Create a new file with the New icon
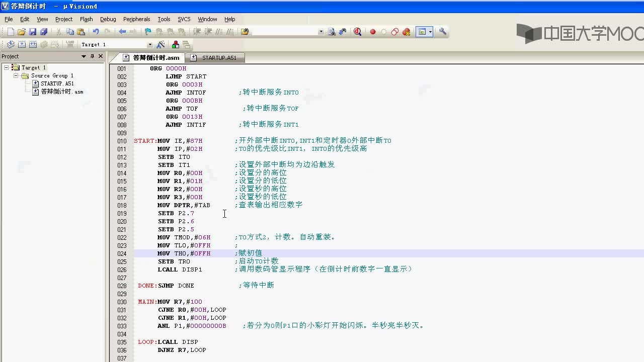Screen dimensions: 644x362 [11, 32]
